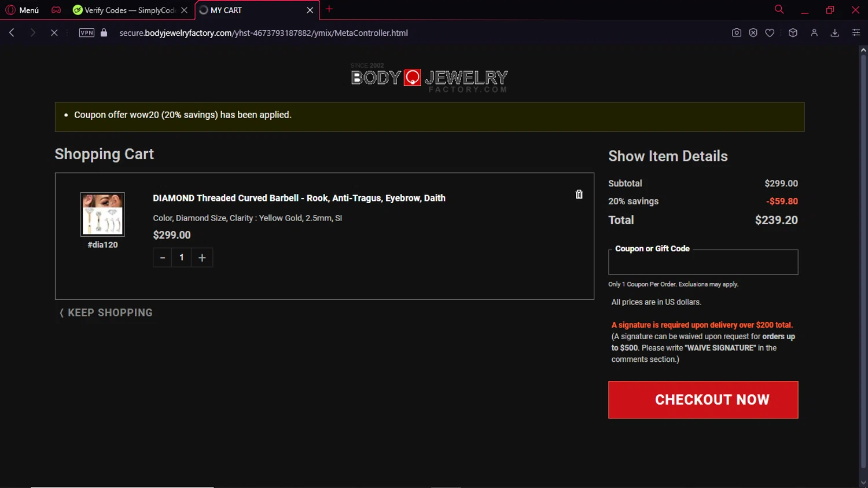Viewport: 868px width, 488px height.
Task: Open the profile account icon
Action: [814, 33]
